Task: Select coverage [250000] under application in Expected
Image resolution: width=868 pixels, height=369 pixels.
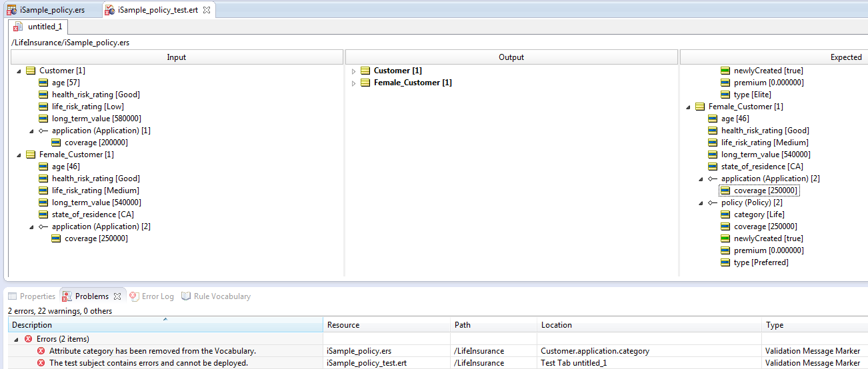Action: (765, 190)
